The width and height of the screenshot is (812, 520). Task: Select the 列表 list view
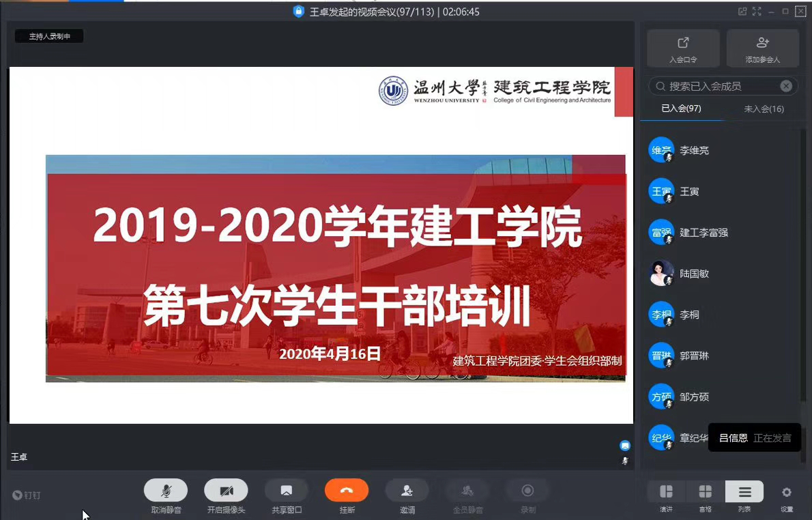744,492
